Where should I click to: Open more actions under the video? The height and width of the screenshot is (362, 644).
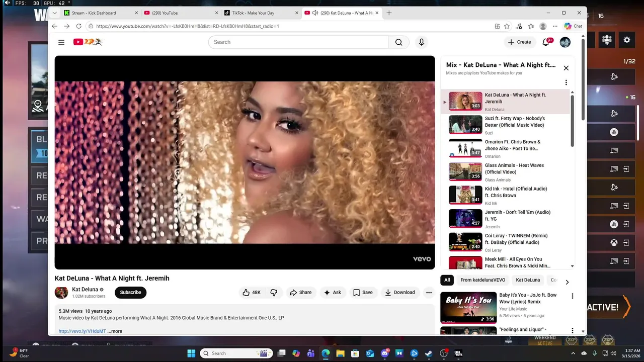429,292
